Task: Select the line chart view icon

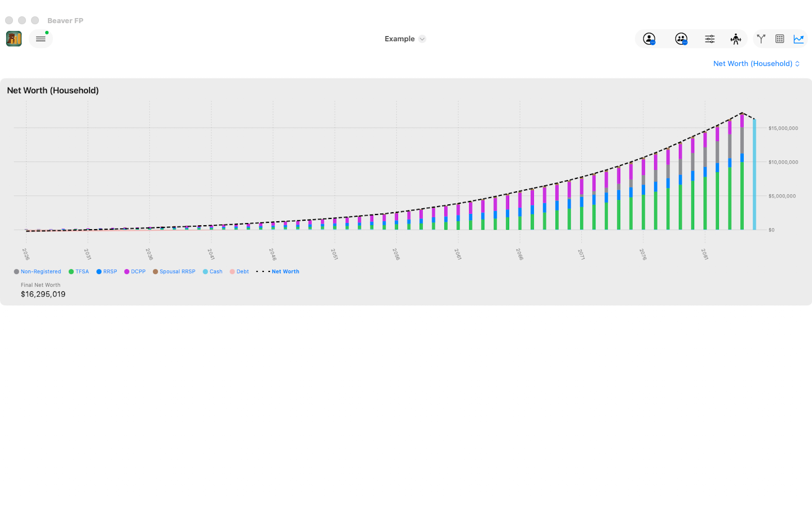Action: [798, 39]
